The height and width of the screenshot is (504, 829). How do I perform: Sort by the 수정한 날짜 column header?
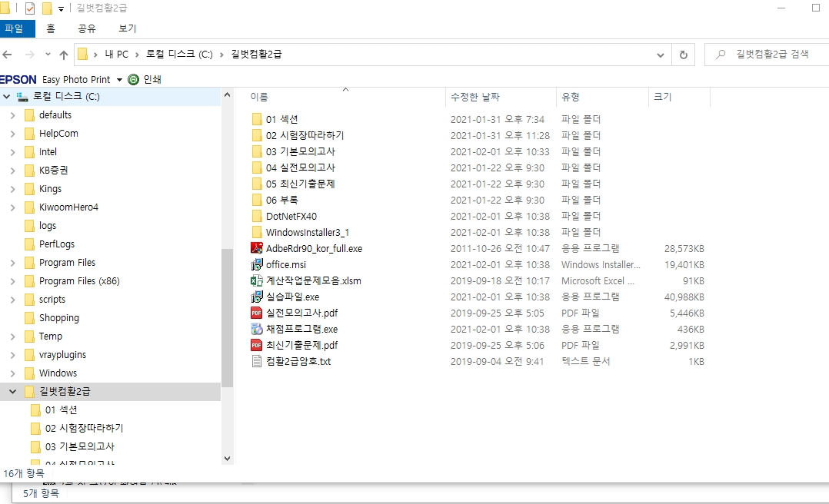475,97
